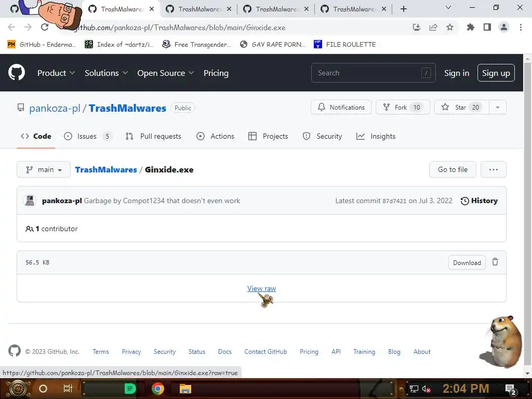Open Chrome's three-dot menu
Image resolution: width=532 pixels, height=399 pixels.
click(521, 27)
